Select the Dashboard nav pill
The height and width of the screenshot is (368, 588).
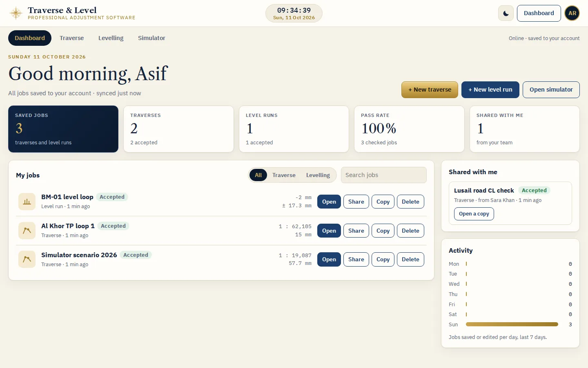[30, 38]
